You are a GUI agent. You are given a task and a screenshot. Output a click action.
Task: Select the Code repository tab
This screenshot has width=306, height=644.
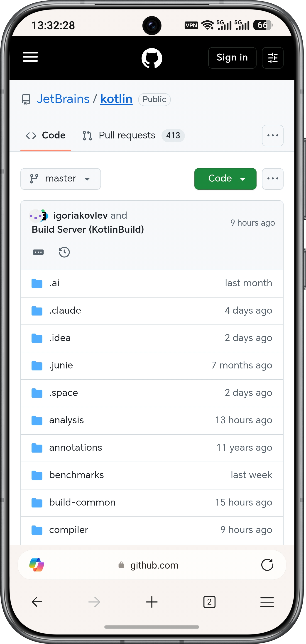pyautogui.click(x=46, y=136)
